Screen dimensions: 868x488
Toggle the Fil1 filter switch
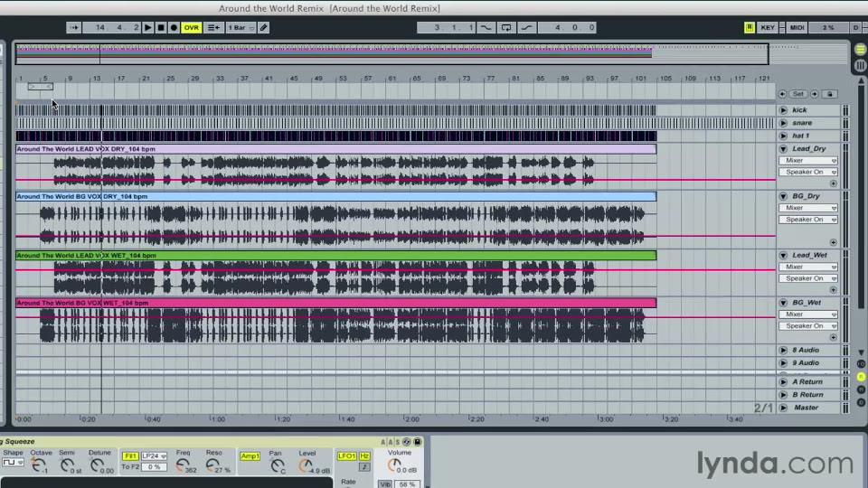(x=130, y=455)
